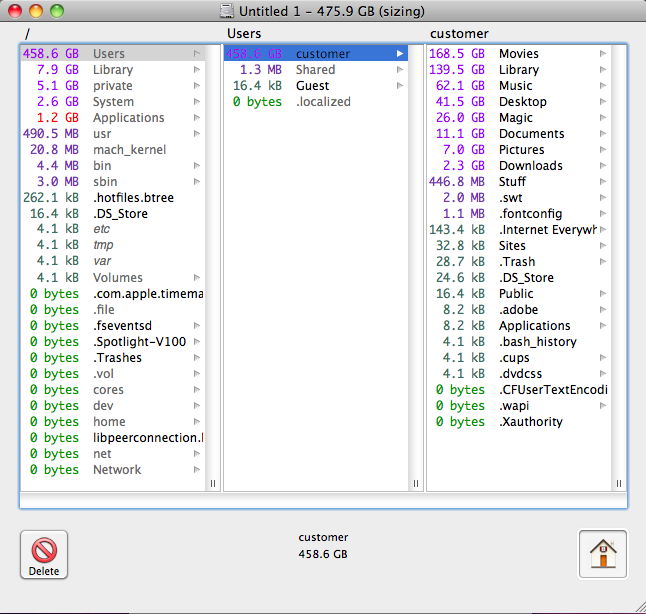This screenshot has width=646, height=614.
Task: Select the .localized file
Action: pyautogui.click(x=316, y=101)
